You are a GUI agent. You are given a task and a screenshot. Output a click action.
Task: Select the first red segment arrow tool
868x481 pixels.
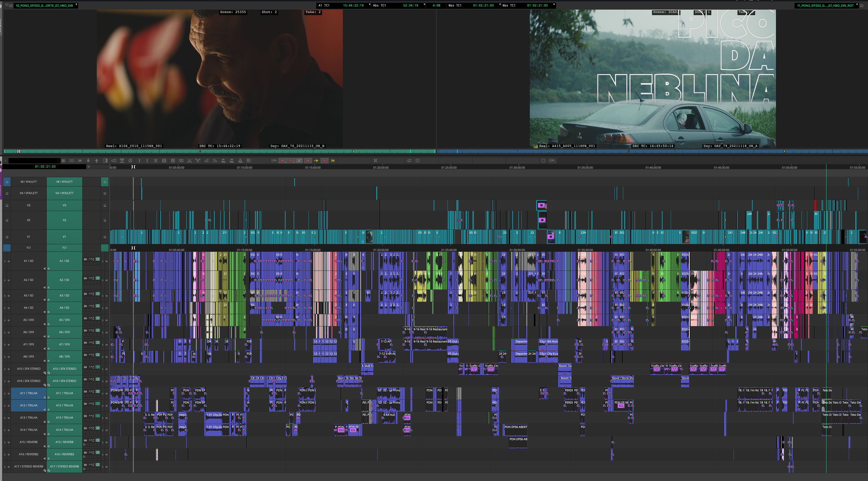point(282,161)
